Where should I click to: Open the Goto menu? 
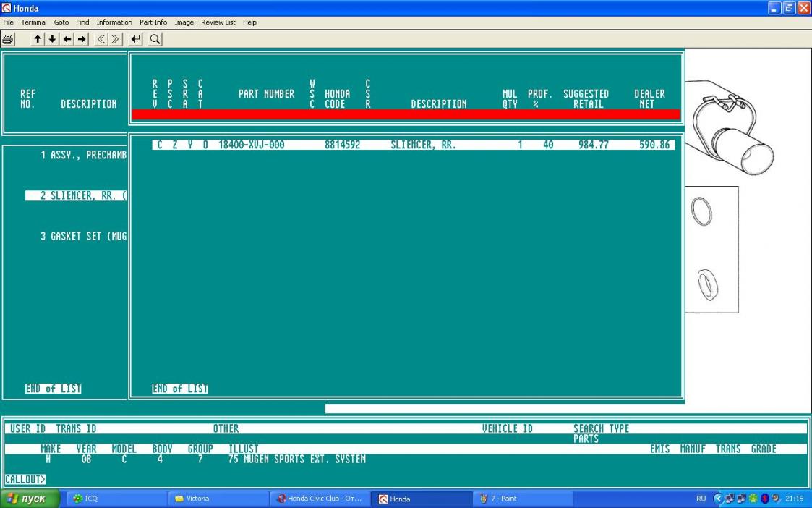61,22
